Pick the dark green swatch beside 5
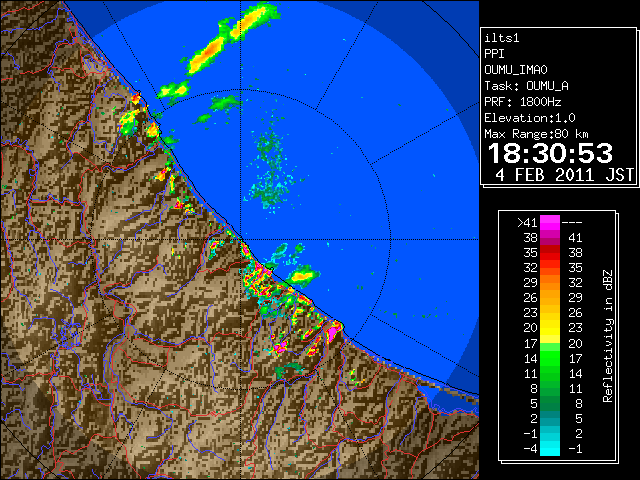Screen dimensions: 640x480 550,403
